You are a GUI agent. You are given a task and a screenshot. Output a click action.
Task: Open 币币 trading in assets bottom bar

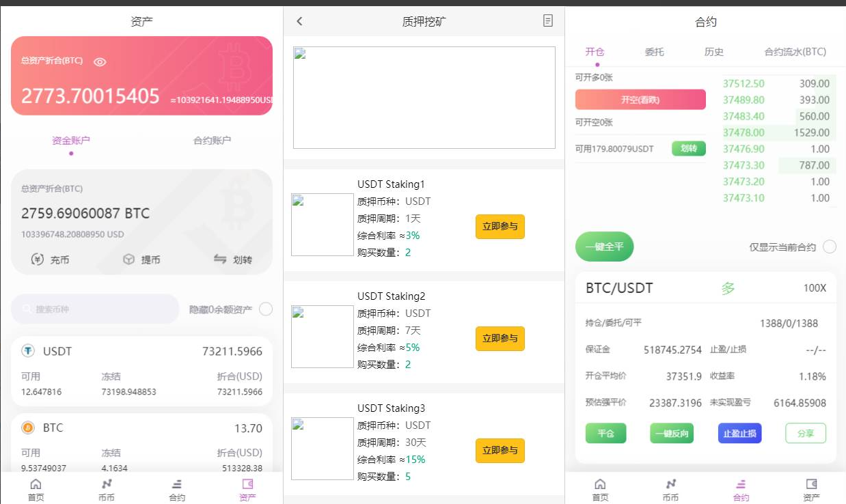(106, 489)
